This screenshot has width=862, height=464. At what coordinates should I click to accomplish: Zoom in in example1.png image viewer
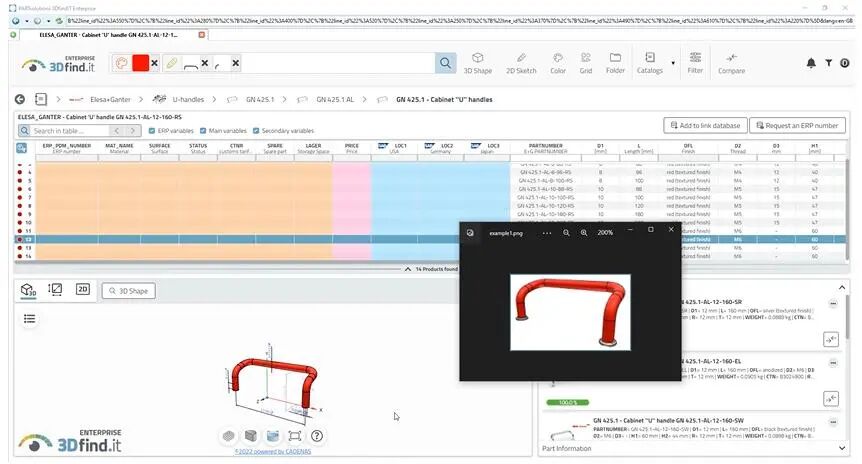[584, 233]
